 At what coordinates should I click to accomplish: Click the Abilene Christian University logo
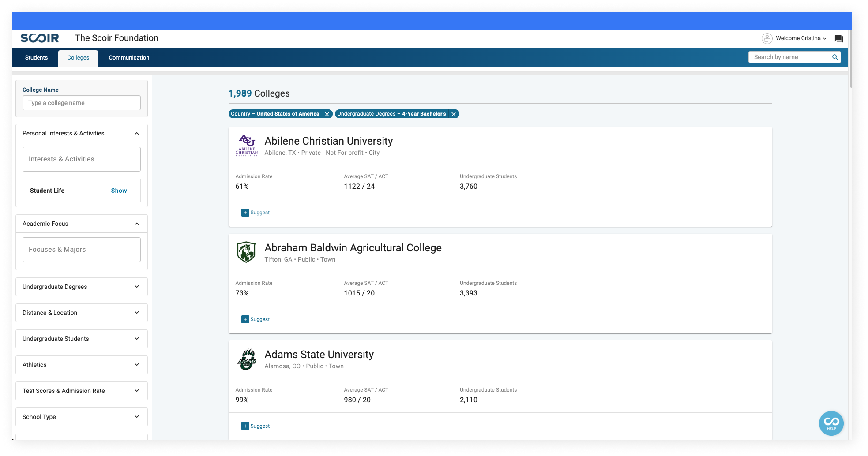coord(246,146)
